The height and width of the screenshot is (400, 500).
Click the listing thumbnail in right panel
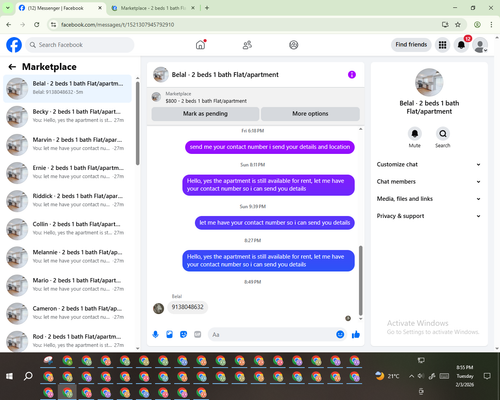click(429, 82)
